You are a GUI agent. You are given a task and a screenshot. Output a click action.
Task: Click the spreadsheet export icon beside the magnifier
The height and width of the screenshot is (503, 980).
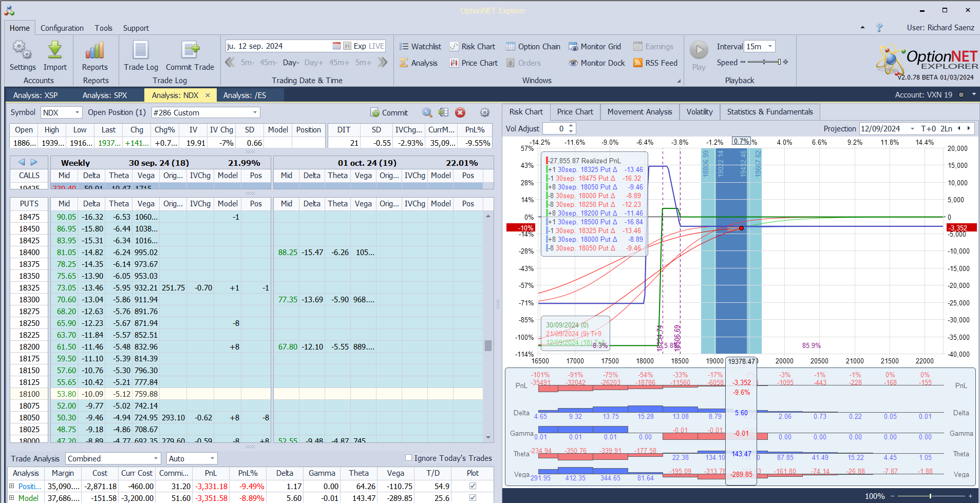click(x=444, y=112)
